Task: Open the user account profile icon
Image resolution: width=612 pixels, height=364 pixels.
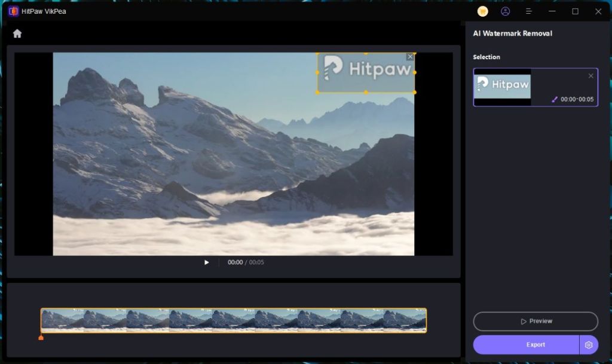Action: (x=506, y=11)
